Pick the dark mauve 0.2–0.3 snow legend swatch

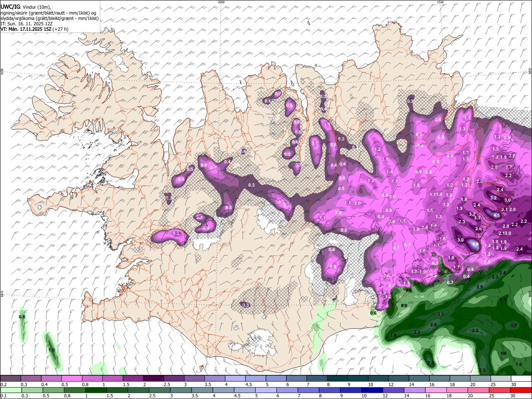pyautogui.click(x=11, y=379)
